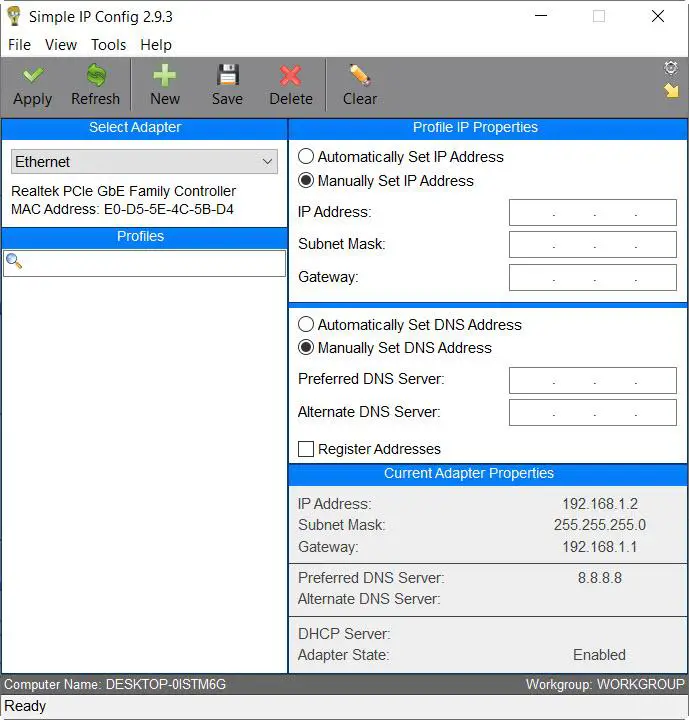Click the Save floppy disk icon

pos(227,75)
